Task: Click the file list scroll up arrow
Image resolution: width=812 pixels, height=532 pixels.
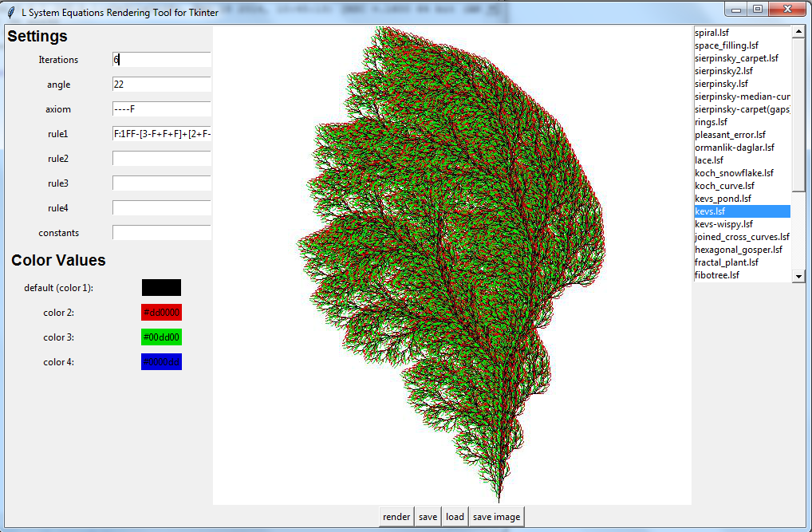Action: pos(798,32)
